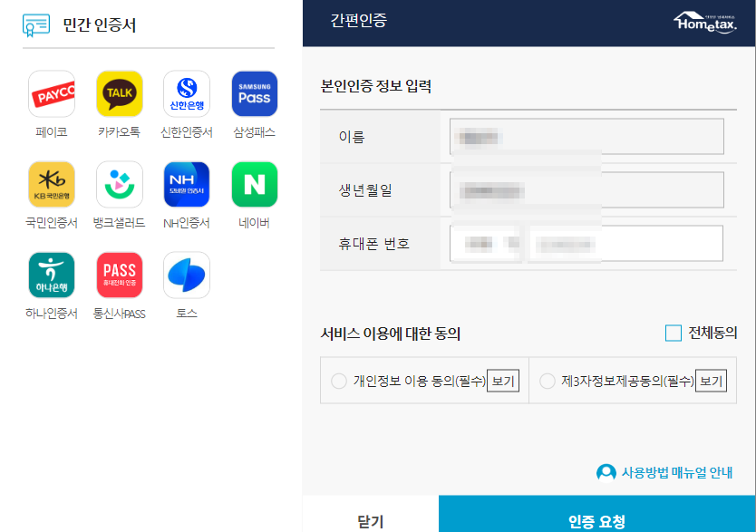Click the 네이버 label
The height and width of the screenshot is (532, 756).
pyautogui.click(x=255, y=223)
